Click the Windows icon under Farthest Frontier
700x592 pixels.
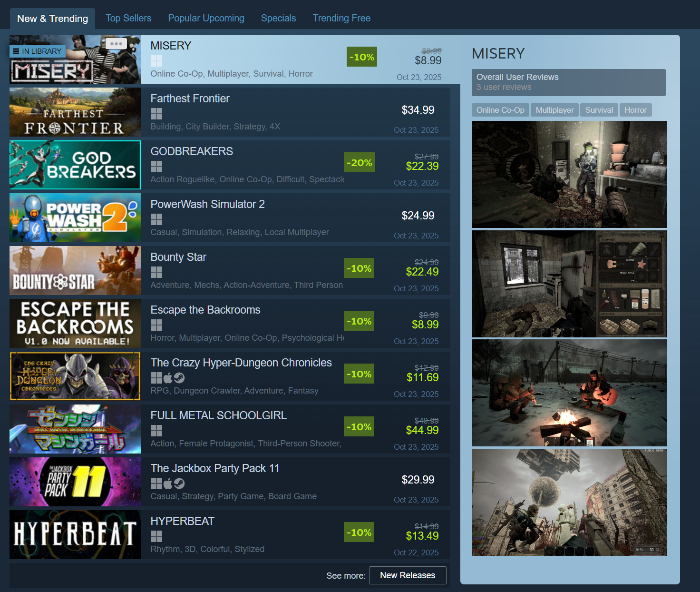[156, 114]
